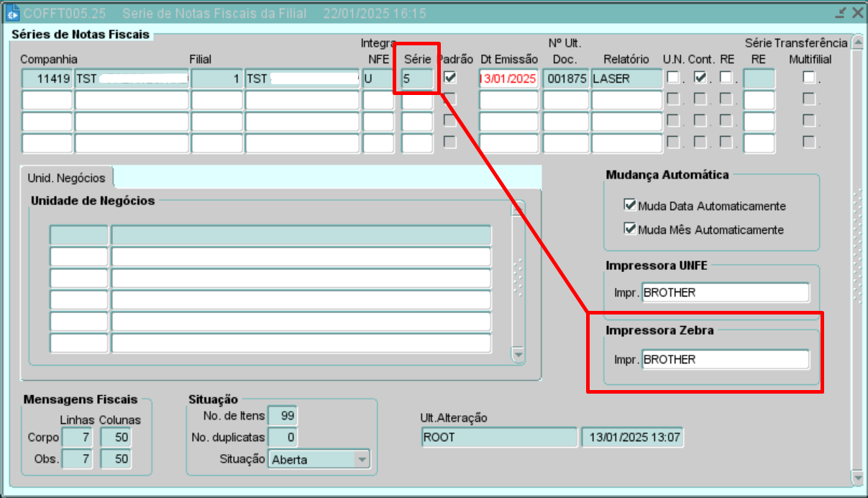The height and width of the screenshot is (498, 868).
Task: Click the Impressora UNFE Impr. field
Action: (x=725, y=293)
